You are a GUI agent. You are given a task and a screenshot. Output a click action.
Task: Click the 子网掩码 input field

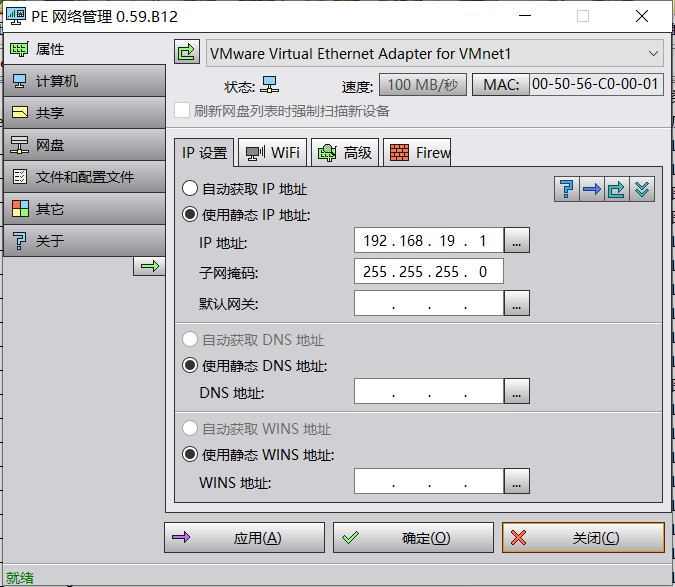tap(429, 271)
